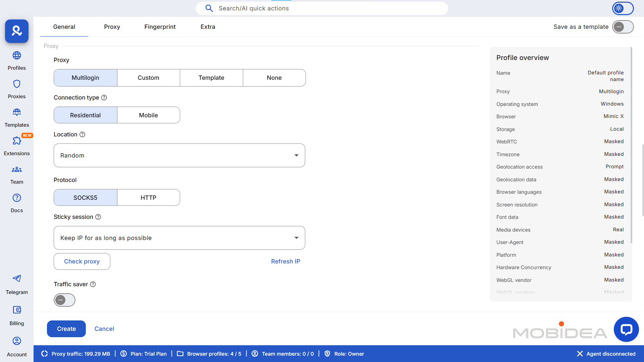Viewport: 644px width, 362px height.
Task: Click the Check proxy button
Action: 82,261
